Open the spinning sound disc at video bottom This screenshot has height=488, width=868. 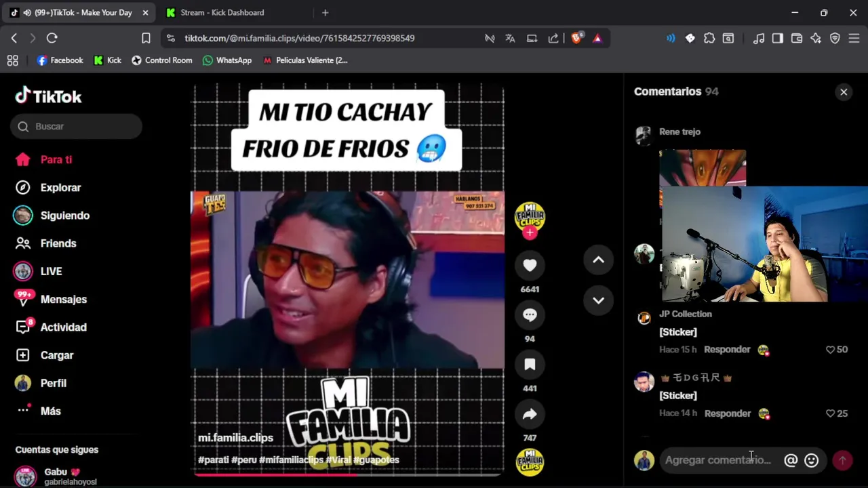click(x=530, y=462)
